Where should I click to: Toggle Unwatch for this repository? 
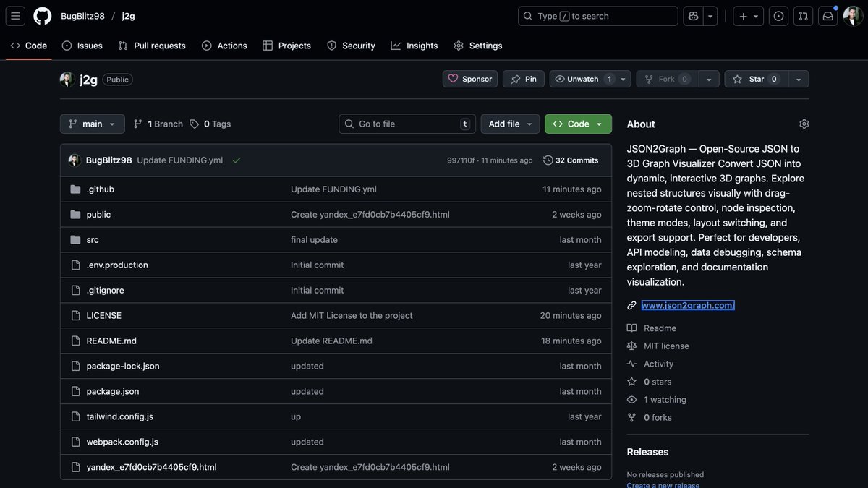[583, 79]
